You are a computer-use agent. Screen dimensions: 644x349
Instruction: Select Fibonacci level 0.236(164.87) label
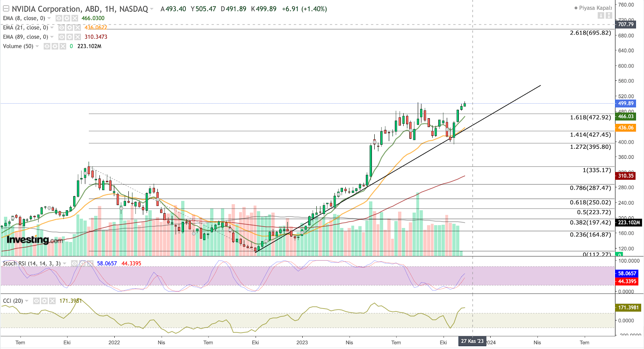(x=590, y=234)
